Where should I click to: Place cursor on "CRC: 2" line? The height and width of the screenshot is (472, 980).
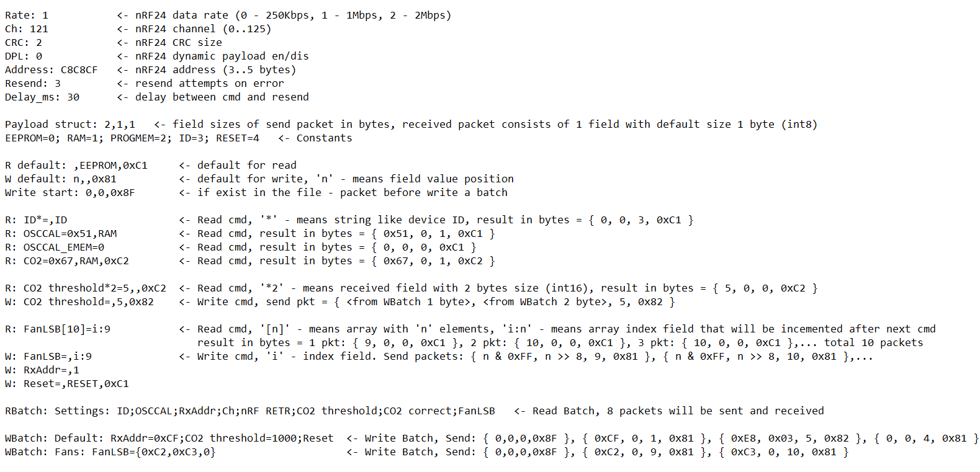coord(24,43)
